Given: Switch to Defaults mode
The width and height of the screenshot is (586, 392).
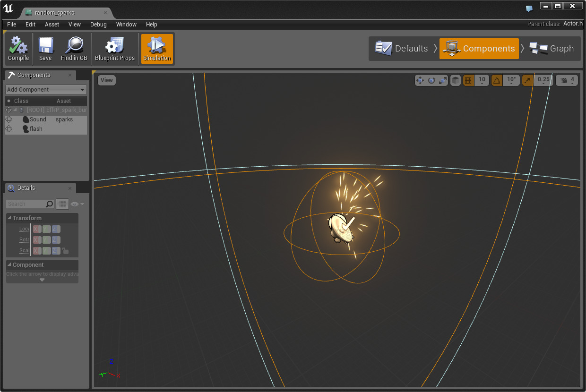Looking at the screenshot, I should [x=402, y=49].
